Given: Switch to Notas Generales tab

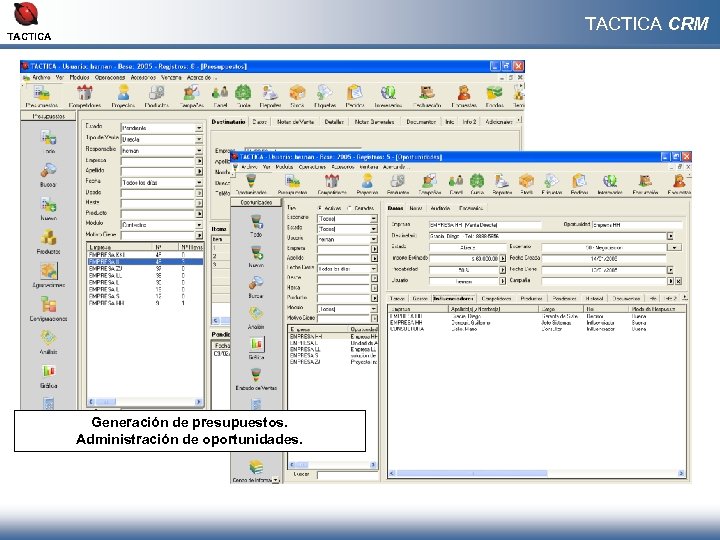Looking at the screenshot, I should coord(374,122).
